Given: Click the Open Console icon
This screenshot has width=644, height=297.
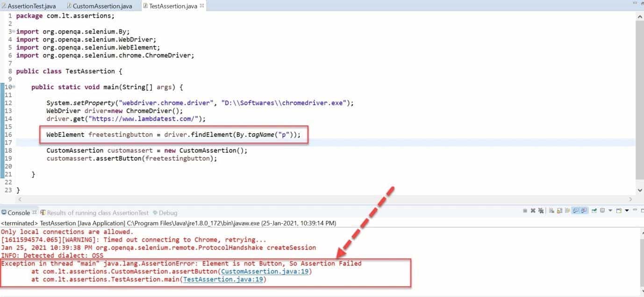Looking at the screenshot, I should pos(618,211).
